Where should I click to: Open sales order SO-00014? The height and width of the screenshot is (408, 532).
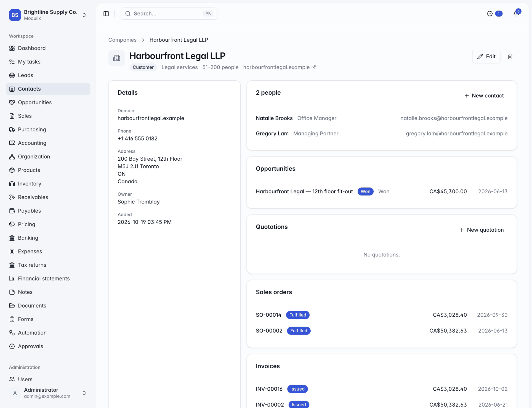point(382,315)
